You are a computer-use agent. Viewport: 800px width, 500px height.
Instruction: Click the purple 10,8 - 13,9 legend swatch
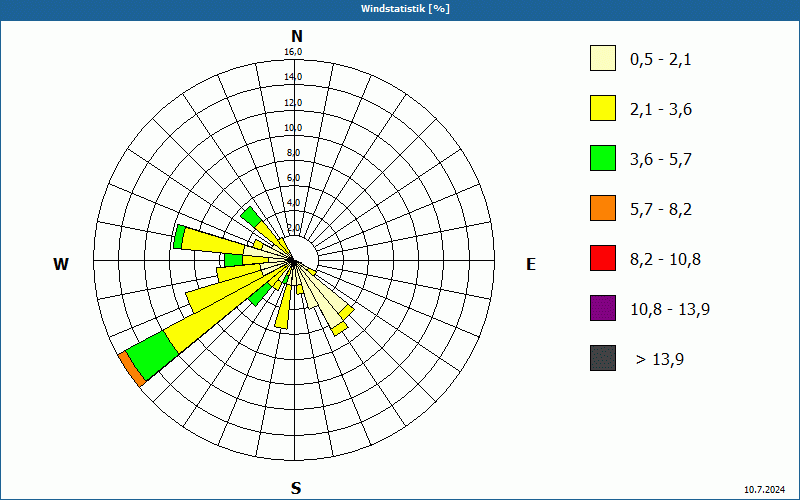(603, 308)
